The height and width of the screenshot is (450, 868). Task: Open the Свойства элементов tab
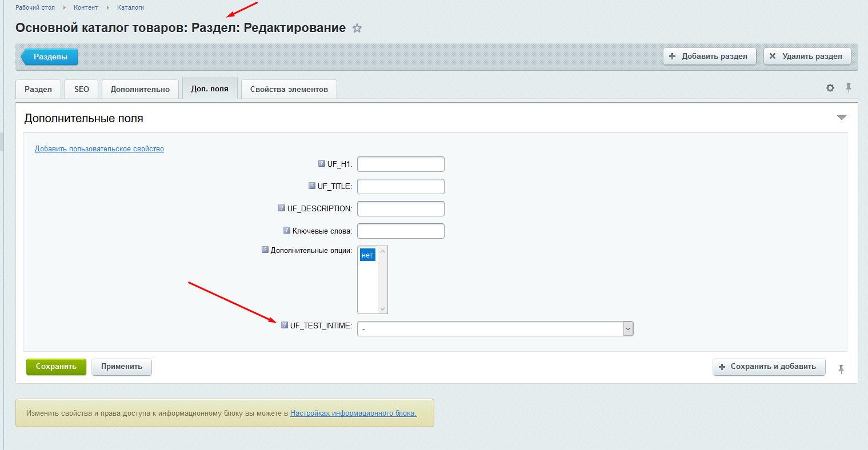289,89
